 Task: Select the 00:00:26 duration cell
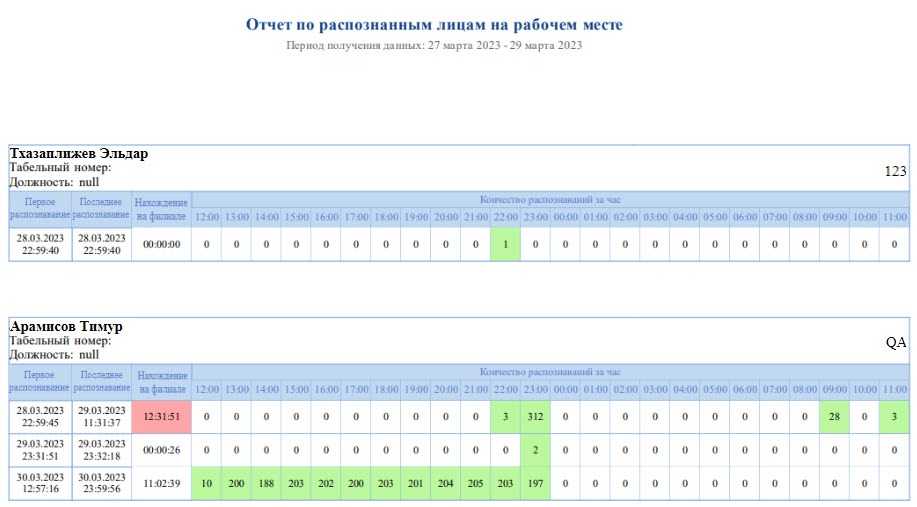[x=161, y=450]
